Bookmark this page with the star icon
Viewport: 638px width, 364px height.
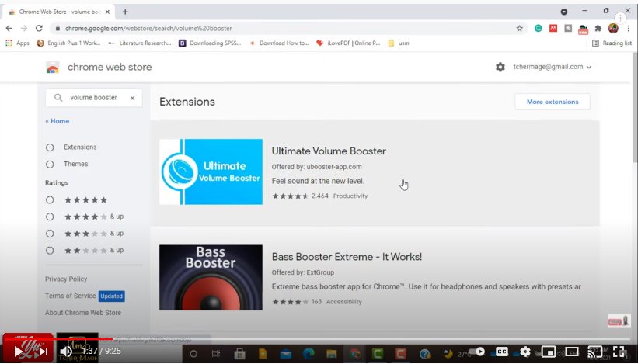[x=519, y=28]
